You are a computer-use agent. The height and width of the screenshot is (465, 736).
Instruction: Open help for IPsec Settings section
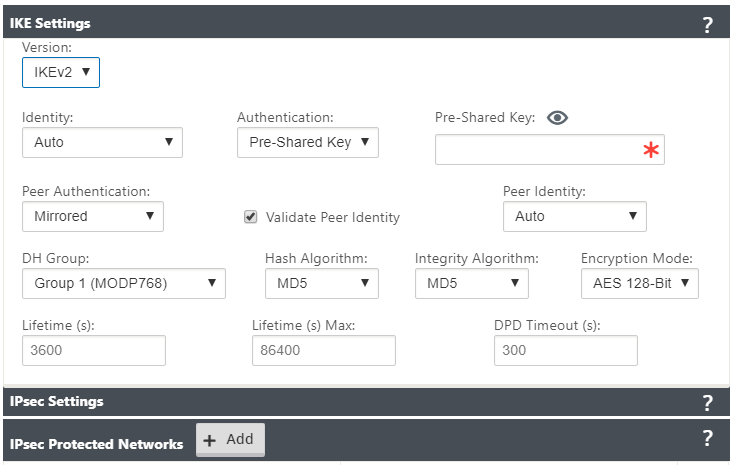pyautogui.click(x=707, y=403)
